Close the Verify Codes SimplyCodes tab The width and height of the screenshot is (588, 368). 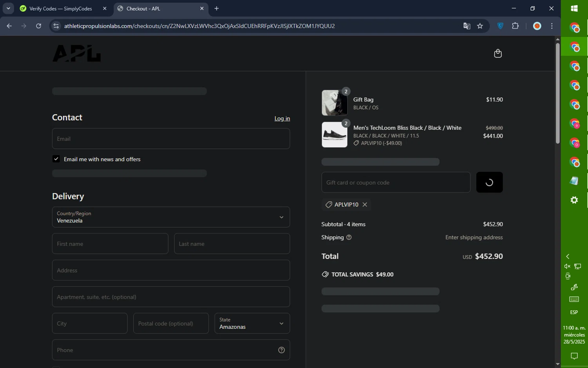coord(105,9)
